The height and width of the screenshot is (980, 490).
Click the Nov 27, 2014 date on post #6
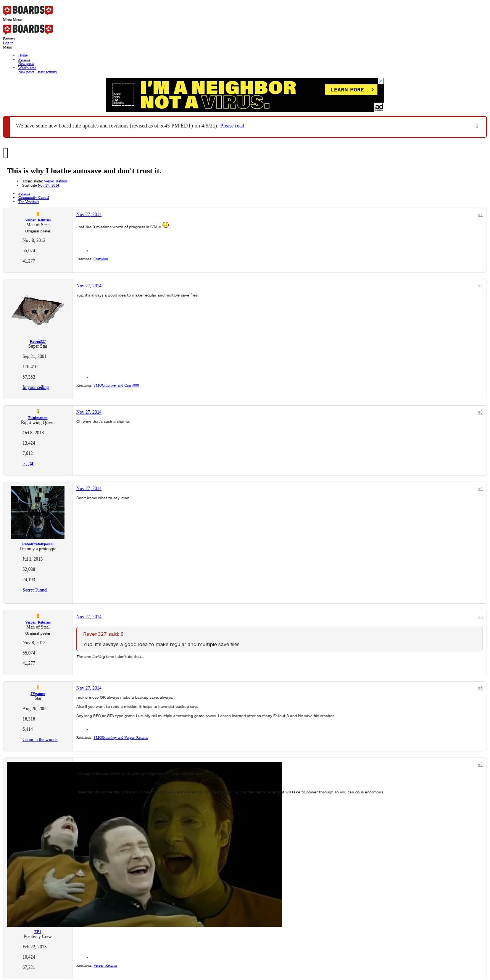89,688
